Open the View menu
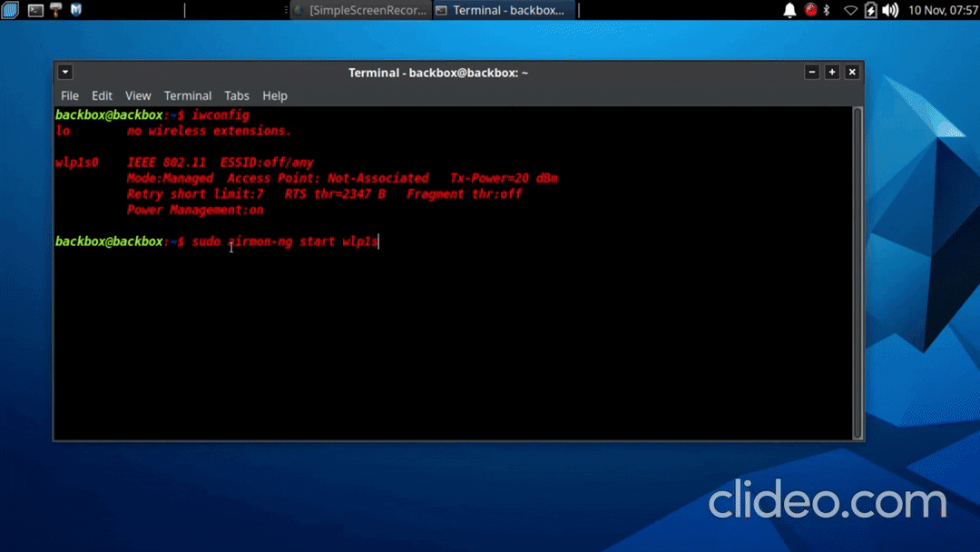 (x=138, y=95)
